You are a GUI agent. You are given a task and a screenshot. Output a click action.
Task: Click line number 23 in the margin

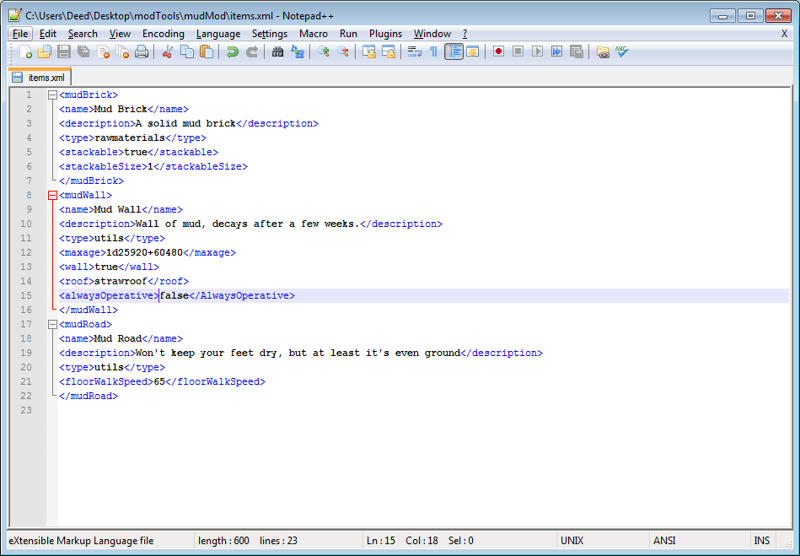click(x=26, y=410)
